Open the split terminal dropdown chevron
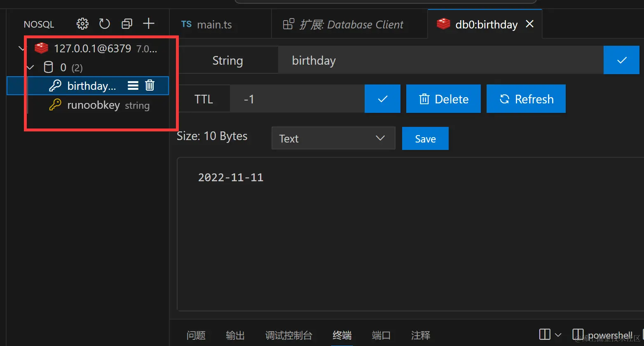 pyautogui.click(x=558, y=334)
